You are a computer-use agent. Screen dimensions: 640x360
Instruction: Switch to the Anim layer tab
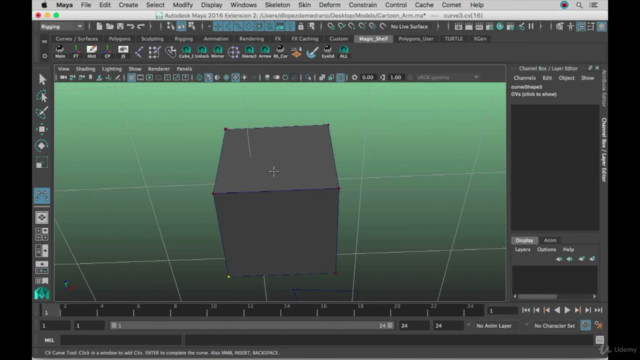tap(550, 240)
